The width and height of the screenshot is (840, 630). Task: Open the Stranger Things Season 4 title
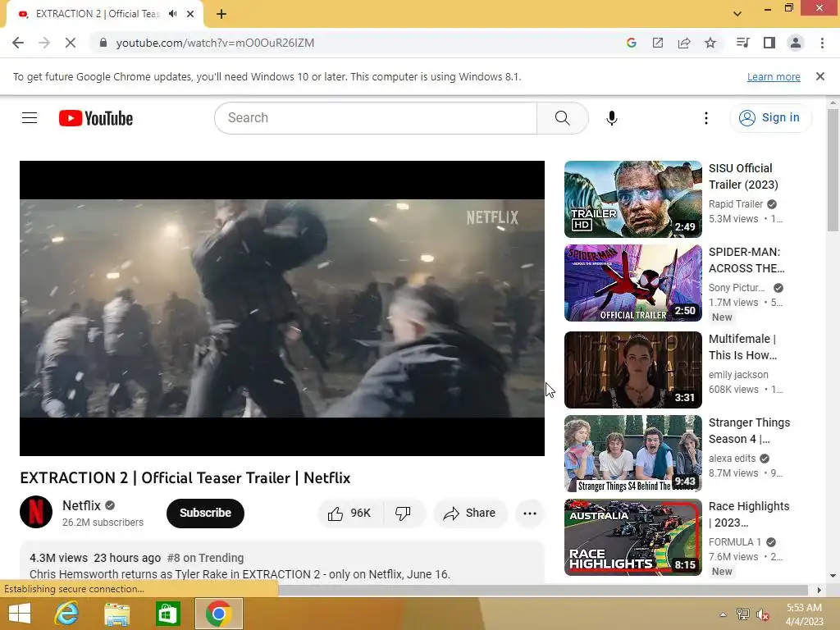point(749,431)
